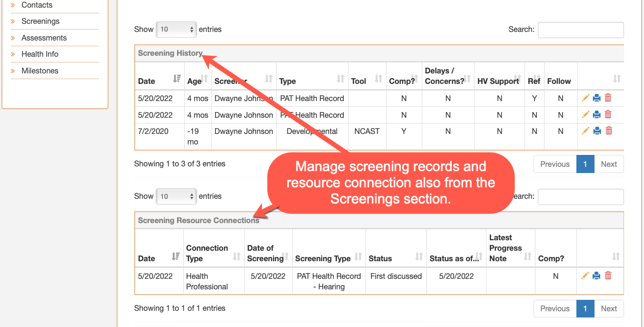Sort by the Status as of... column

click(x=456, y=248)
